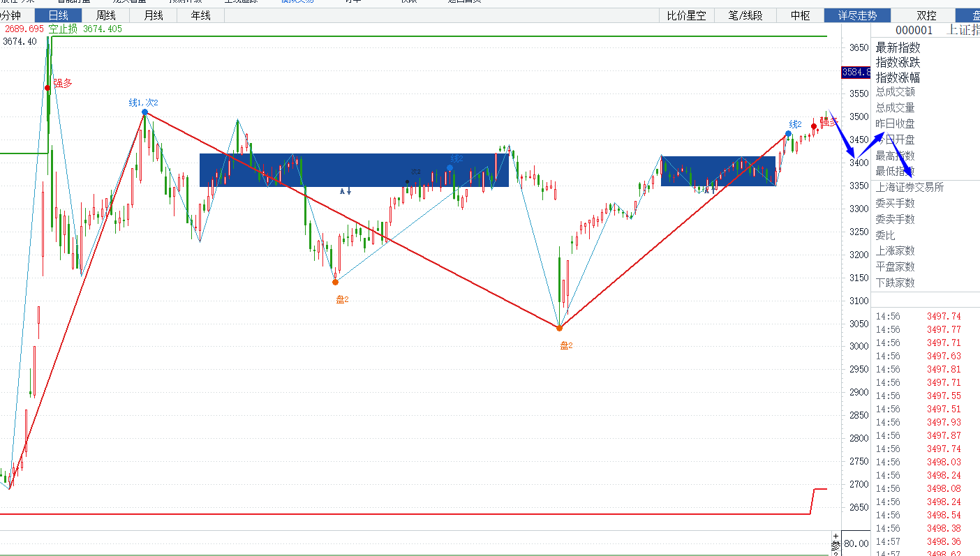Toggle 笔/线段 stroke segment display
The width and height of the screenshot is (980, 556).
(x=746, y=15)
